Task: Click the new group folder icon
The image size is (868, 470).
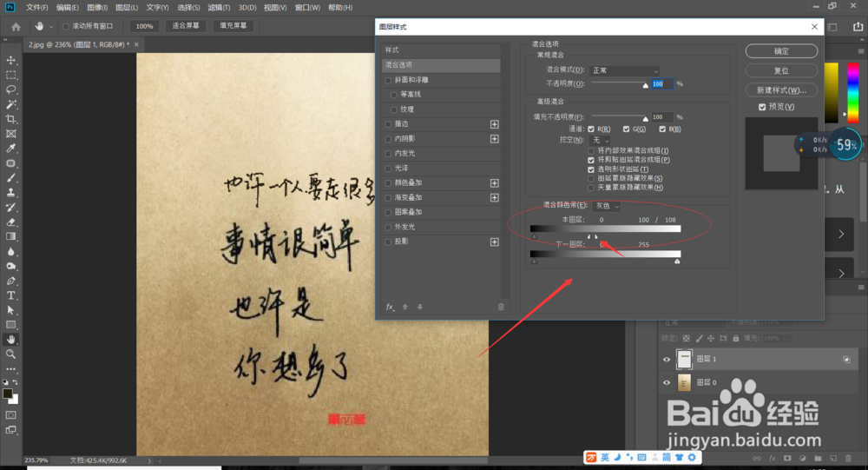Action: [x=818, y=459]
